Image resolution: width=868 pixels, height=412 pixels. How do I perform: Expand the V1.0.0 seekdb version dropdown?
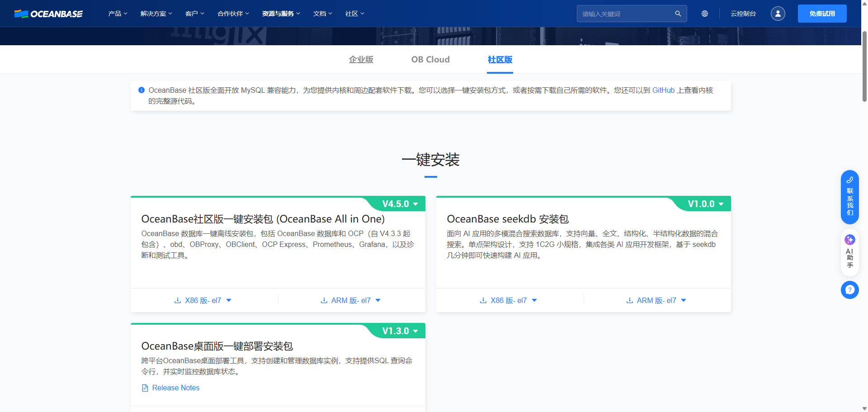tap(706, 204)
